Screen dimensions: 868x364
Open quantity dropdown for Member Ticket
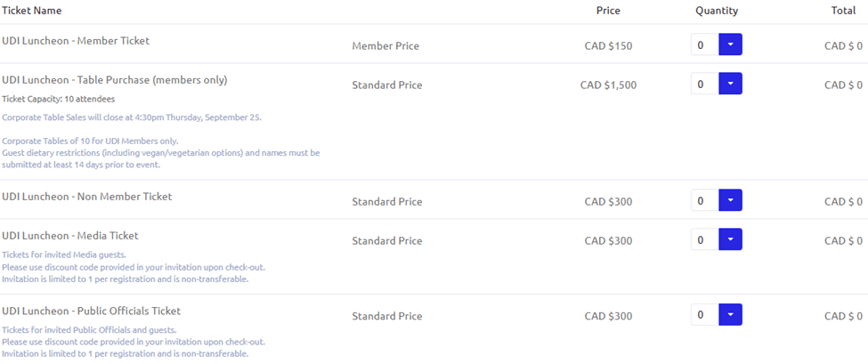pyautogui.click(x=730, y=45)
